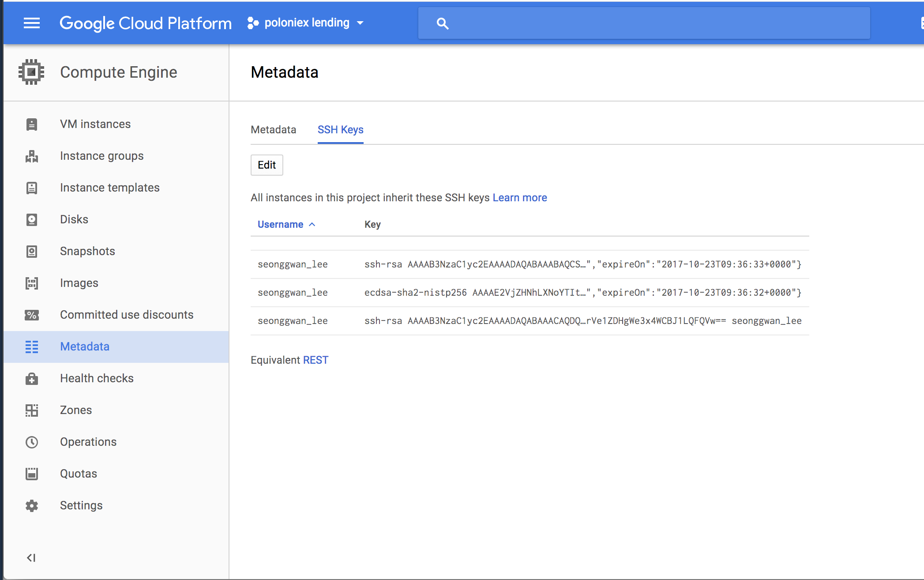Click the Disks sidebar icon
The image size is (924, 580).
pyautogui.click(x=32, y=219)
